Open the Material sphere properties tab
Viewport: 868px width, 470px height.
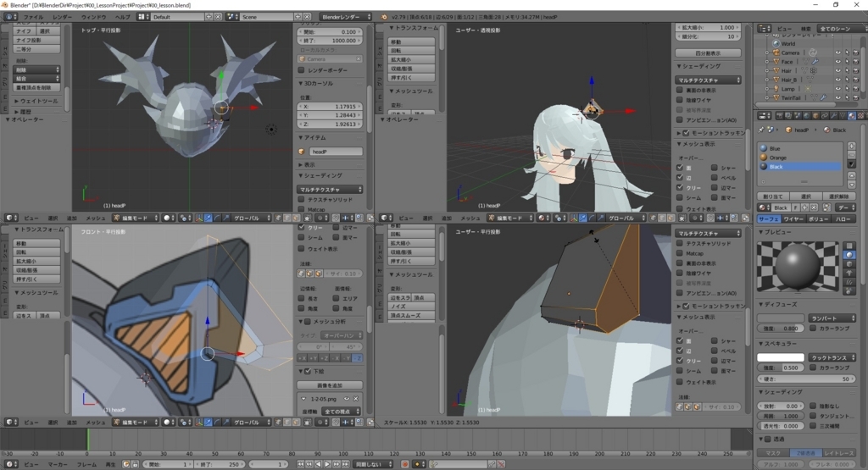coord(851,115)
